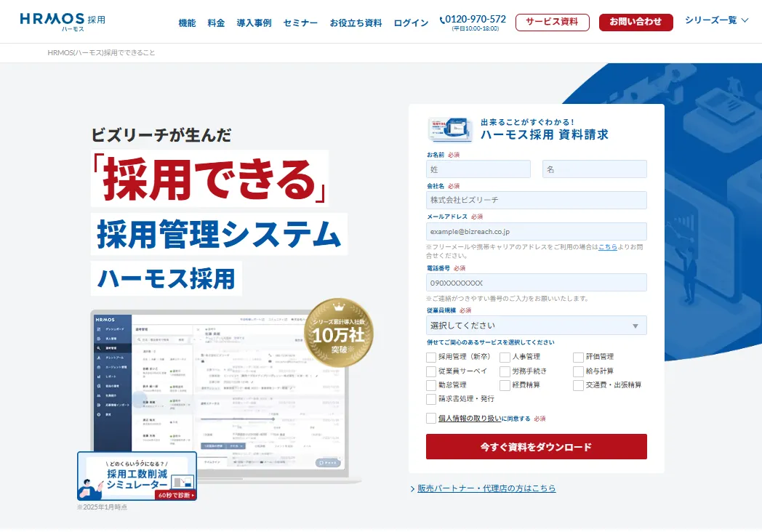The image size is (762, 532).
Task: Open the 料金 page
Action: click(x=216, y=23)
